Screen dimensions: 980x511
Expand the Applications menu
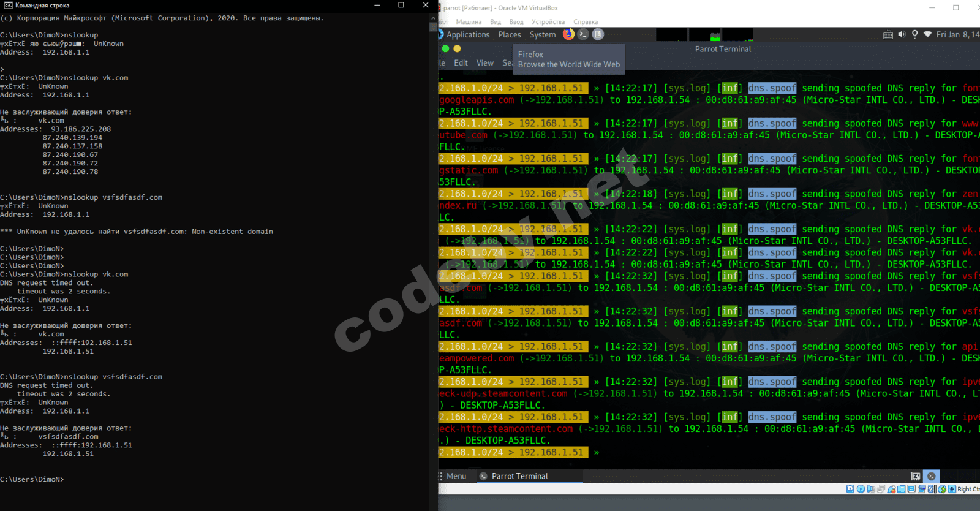468,34
